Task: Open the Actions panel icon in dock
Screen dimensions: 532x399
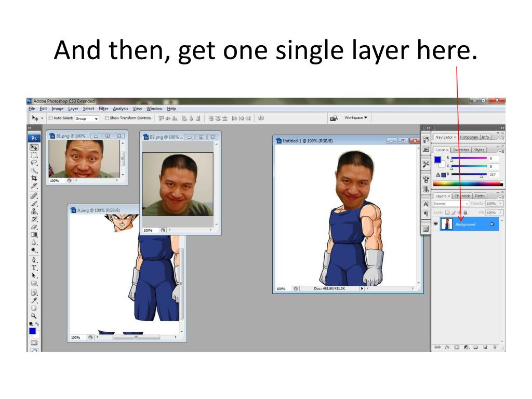Action: click(426, 149)
